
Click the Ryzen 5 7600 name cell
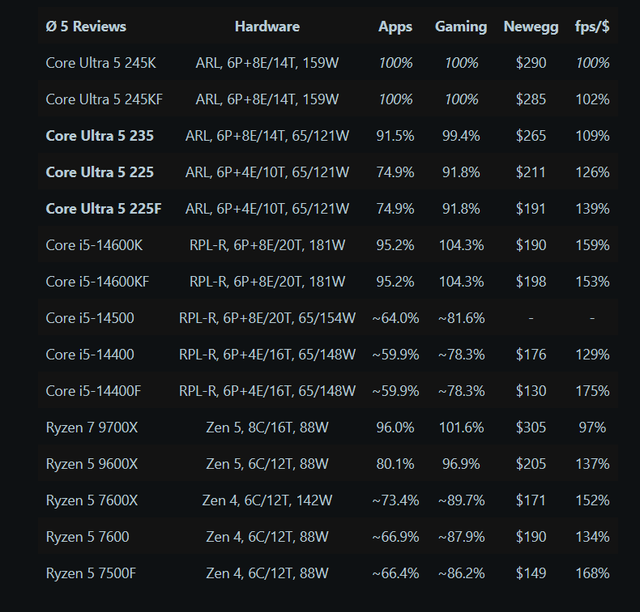coord(87,536)
